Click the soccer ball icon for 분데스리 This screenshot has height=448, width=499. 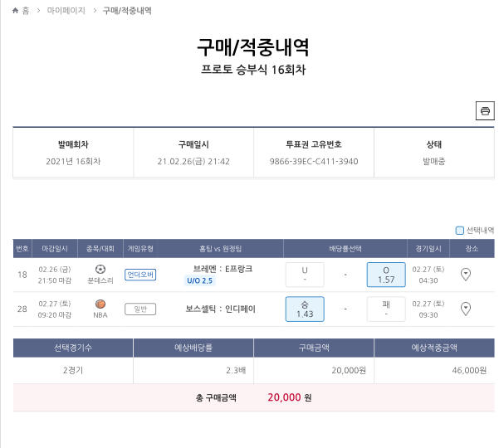coord(100,270)
